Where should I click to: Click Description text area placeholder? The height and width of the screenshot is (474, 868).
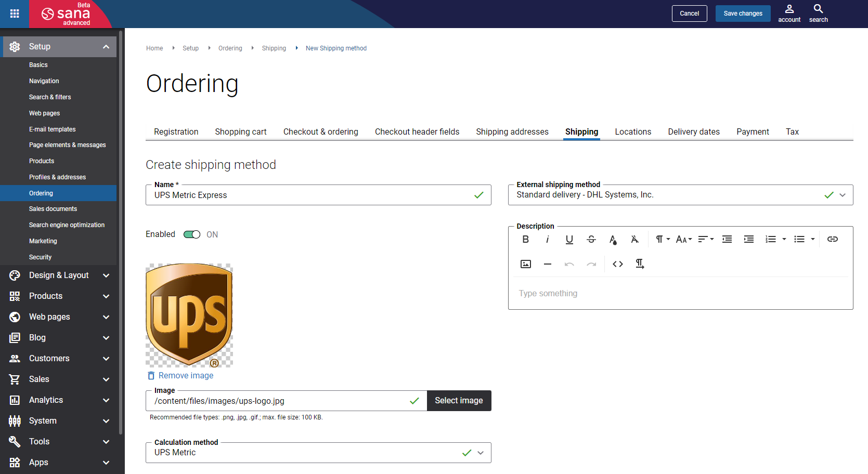click(x=548, y=294)
